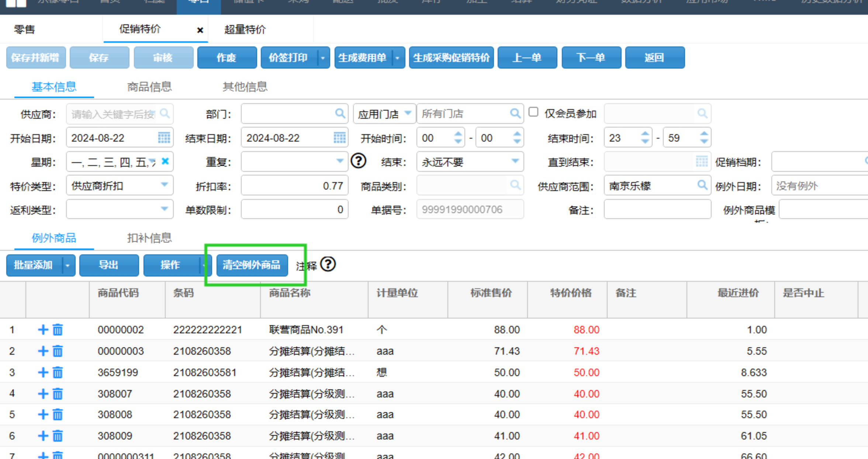The width and height of the screenshot is (868, 459).
Task: Open the store lookup search icon
Action: pos(515,114)
